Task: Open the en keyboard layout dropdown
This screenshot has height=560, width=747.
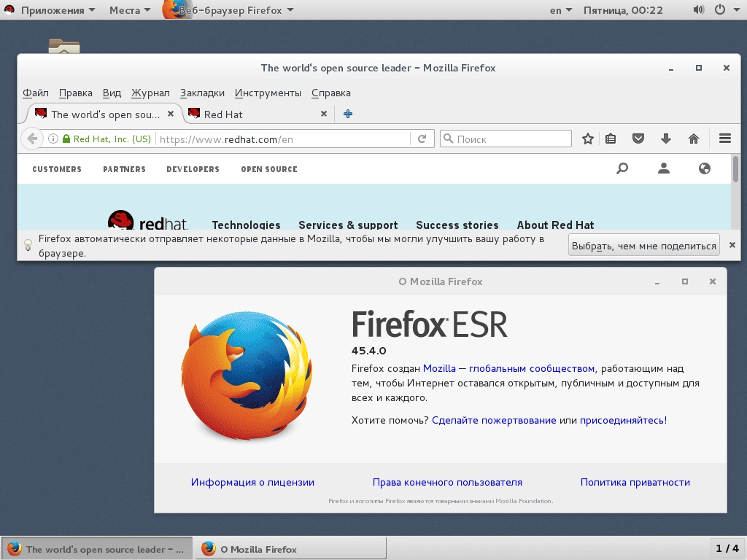Action: coord(561,10)
